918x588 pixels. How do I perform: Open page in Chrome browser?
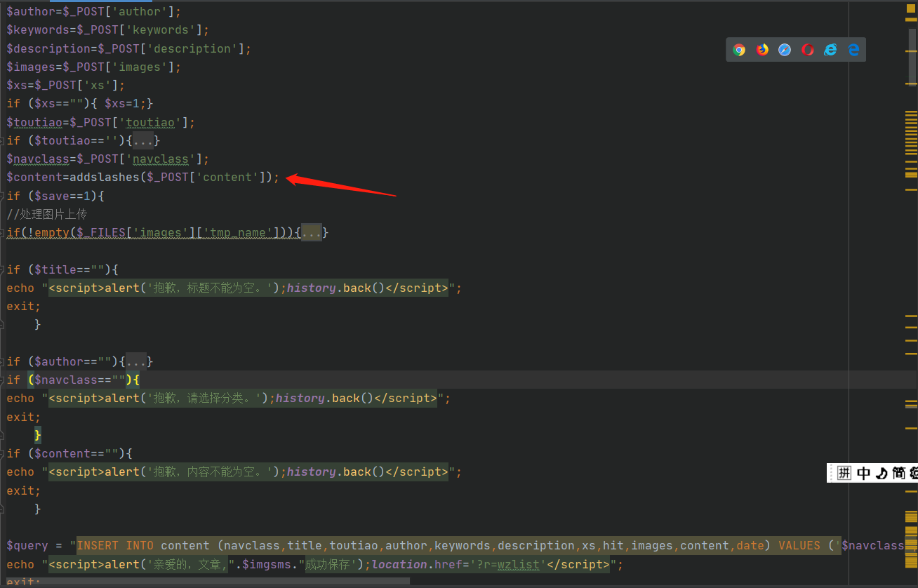coord(739,50)
